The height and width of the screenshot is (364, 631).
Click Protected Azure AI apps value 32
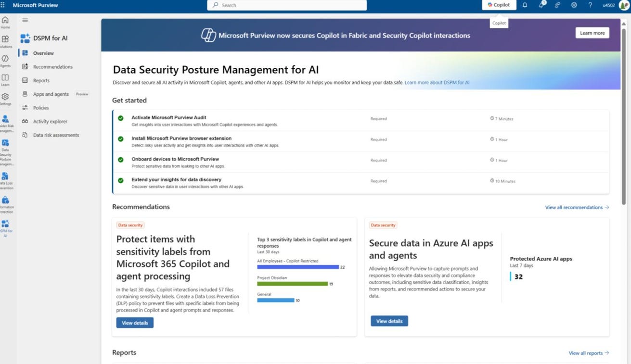[x=518, y=276]
